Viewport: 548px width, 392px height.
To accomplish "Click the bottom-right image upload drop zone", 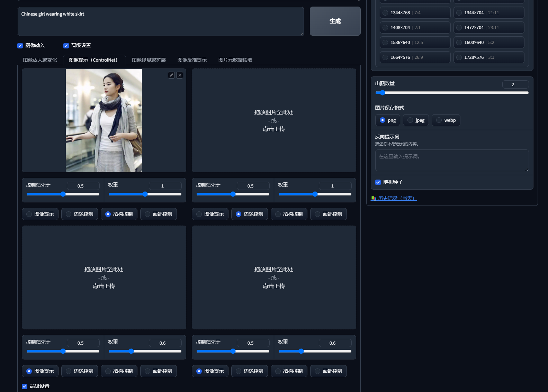I will coord(274,277).
